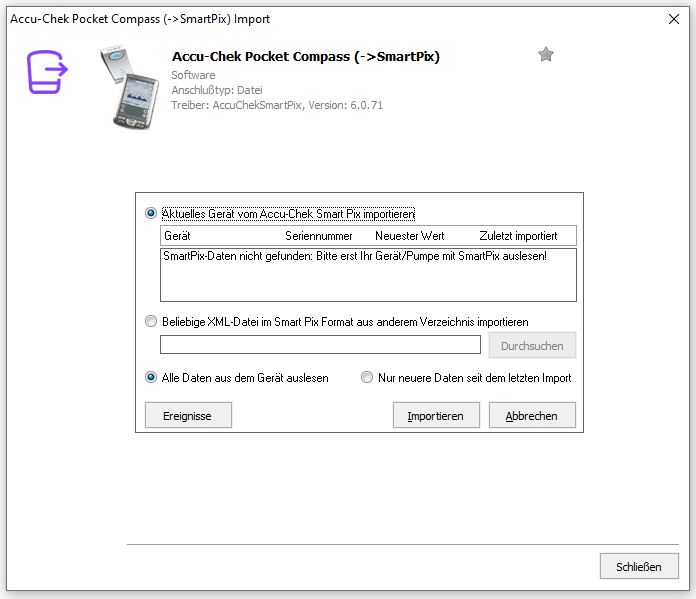
Task: Click the XML file path input field
Action: click(x=320, y=345)
